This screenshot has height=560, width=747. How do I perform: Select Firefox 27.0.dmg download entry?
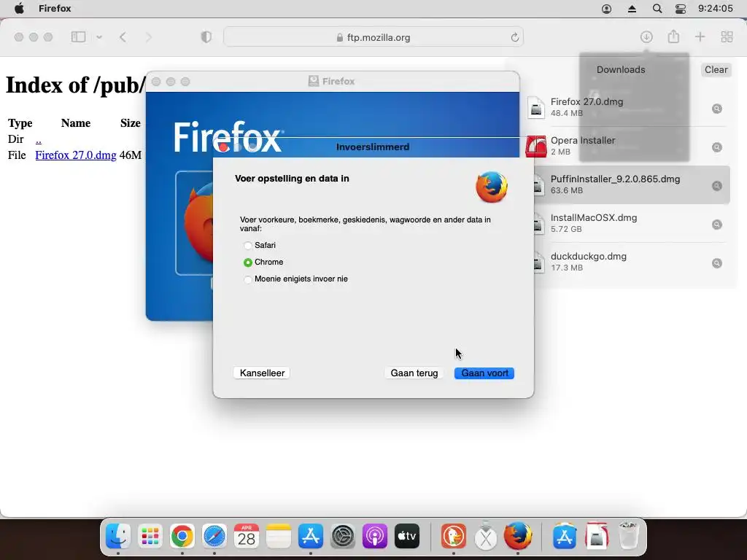click(627, 107)
